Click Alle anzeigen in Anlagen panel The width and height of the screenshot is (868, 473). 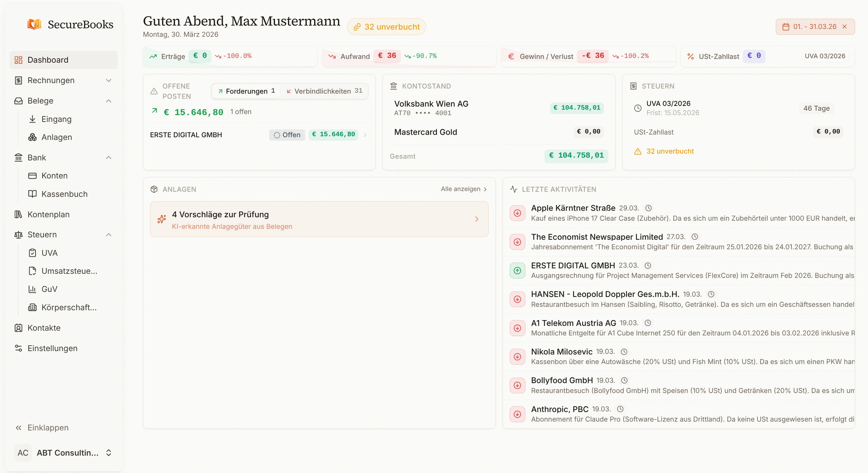[x=464, y=189]
